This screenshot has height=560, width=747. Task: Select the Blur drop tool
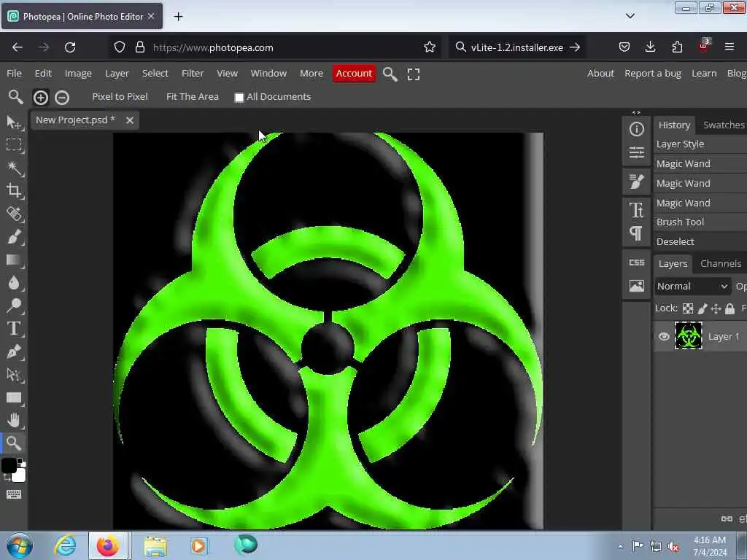pyautogui.click(x=14, y=283)
